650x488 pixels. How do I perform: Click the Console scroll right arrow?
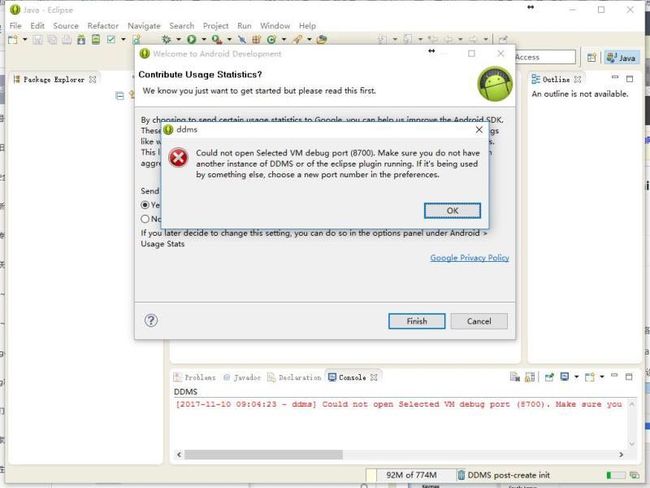pos(621,455)
